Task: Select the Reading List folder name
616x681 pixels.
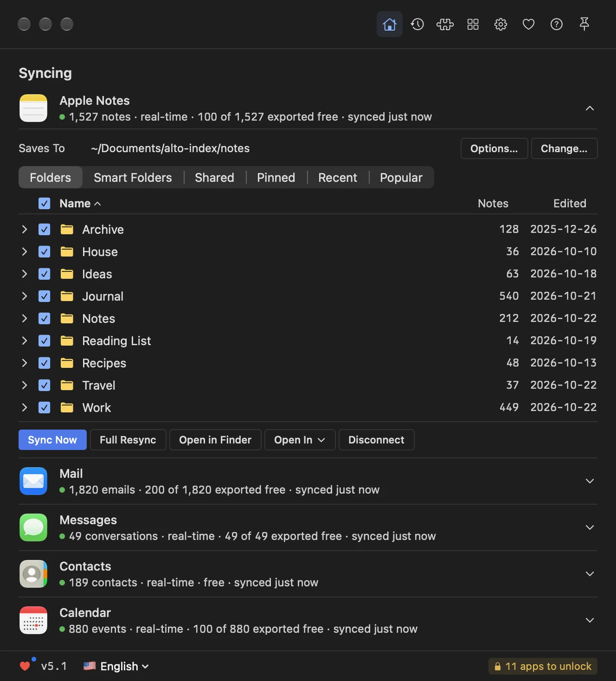Action: pyautogui.click(x=116, y=340)
